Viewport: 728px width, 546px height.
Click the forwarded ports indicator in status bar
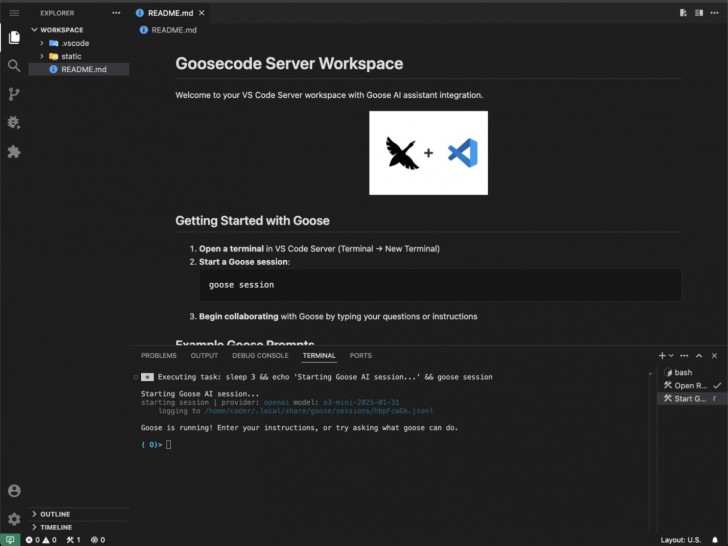98,540
